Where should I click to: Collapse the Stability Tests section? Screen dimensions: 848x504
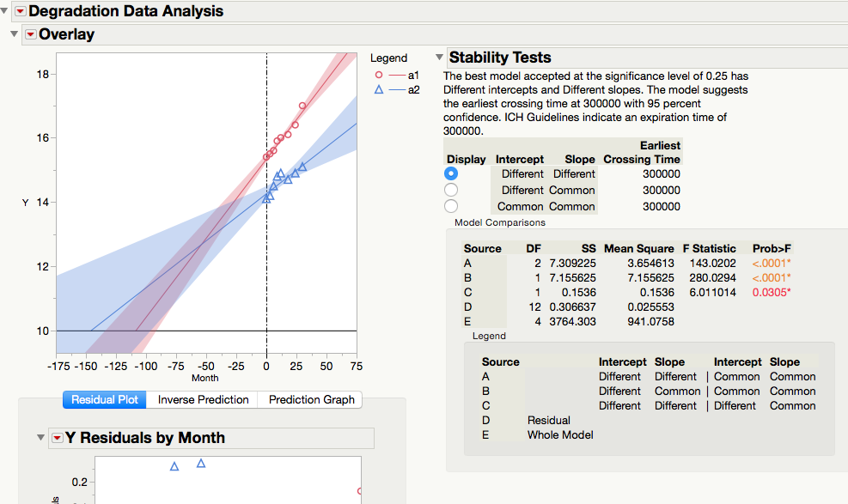(x=439, y=57)
